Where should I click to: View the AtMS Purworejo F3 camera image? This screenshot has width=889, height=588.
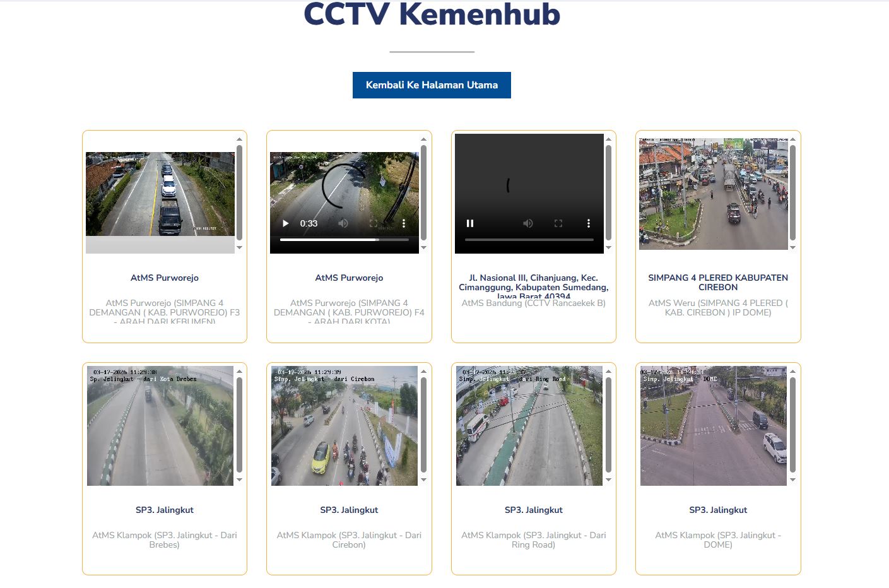coord(160,194)
